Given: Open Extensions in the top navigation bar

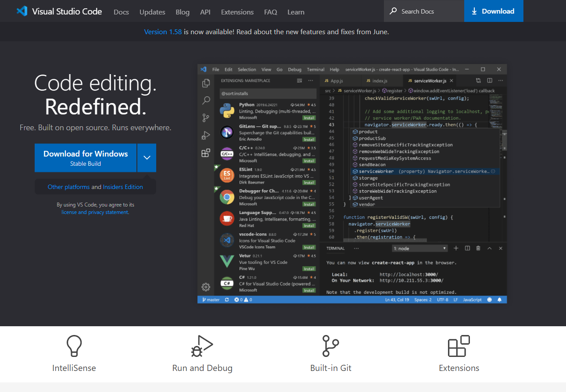Looking at the screenshot, I should coord(237,12).
